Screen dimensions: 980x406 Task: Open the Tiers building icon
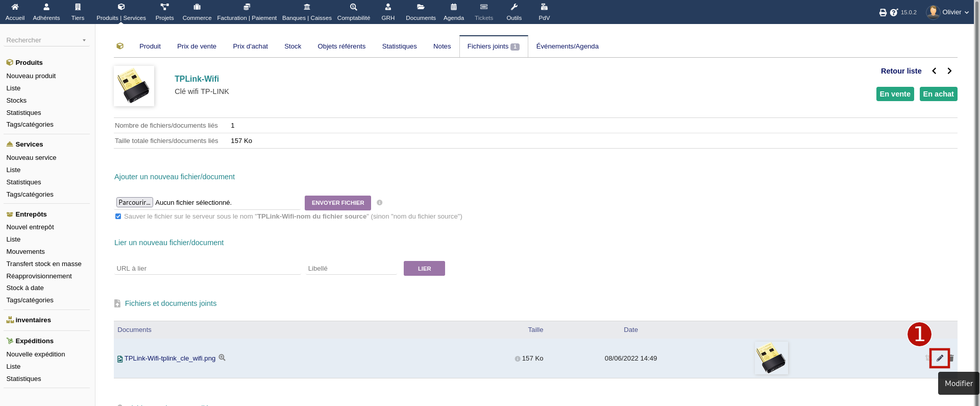tap(78, 7)
